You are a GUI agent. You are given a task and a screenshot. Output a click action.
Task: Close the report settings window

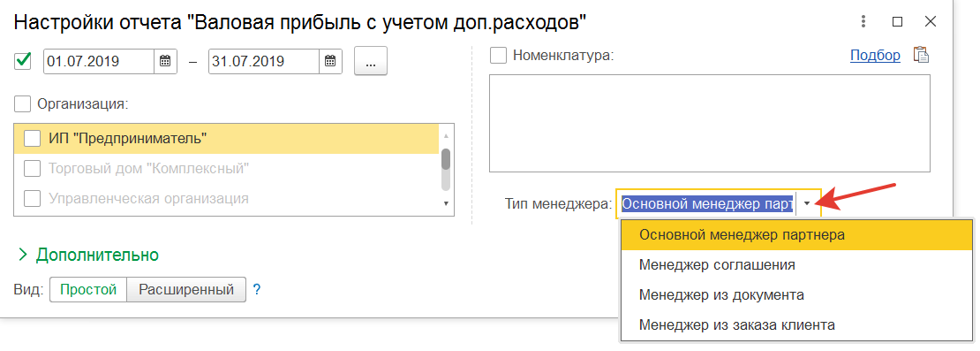click(x=931, y=21)
